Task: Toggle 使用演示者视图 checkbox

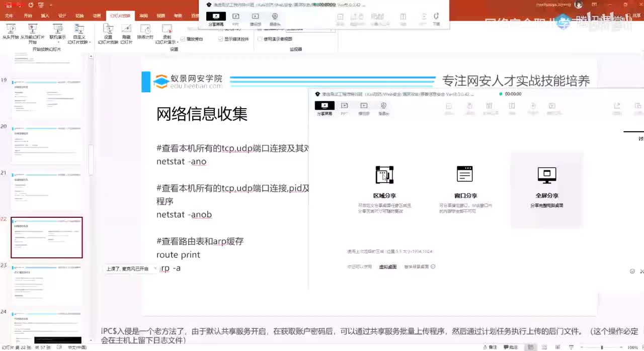Action: 275,39
